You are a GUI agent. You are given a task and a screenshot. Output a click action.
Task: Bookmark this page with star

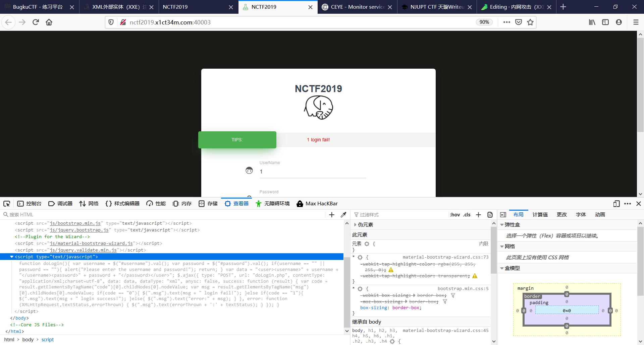530,22
